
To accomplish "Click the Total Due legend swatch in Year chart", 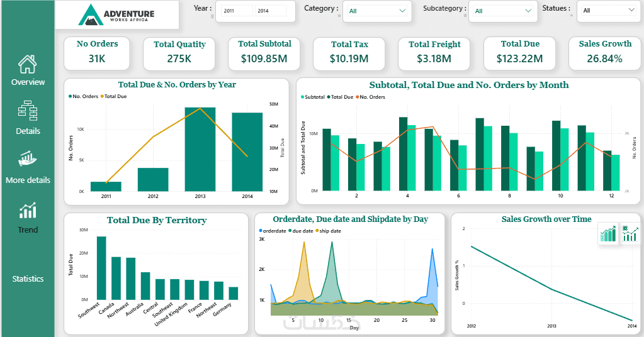I will 102,96.
